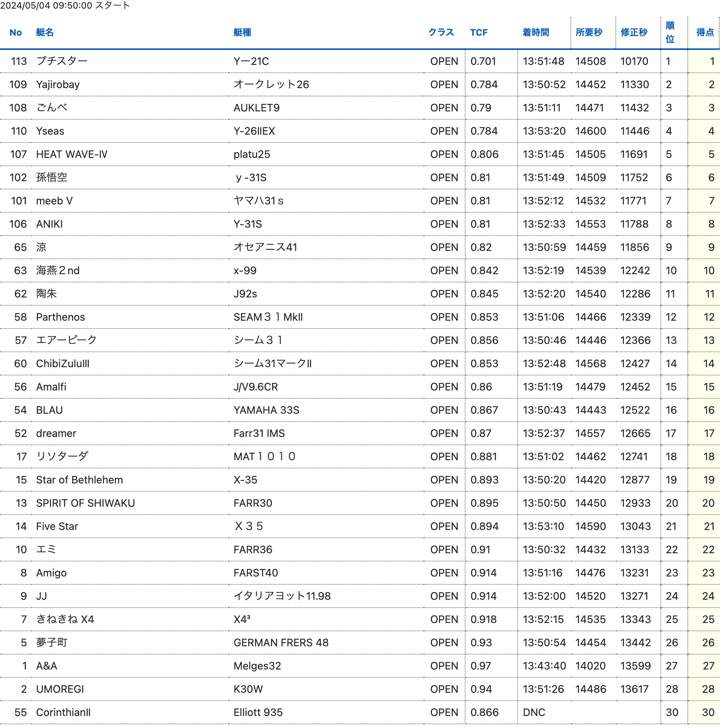
Task: Click the 得点 column header
Action: 705,32
